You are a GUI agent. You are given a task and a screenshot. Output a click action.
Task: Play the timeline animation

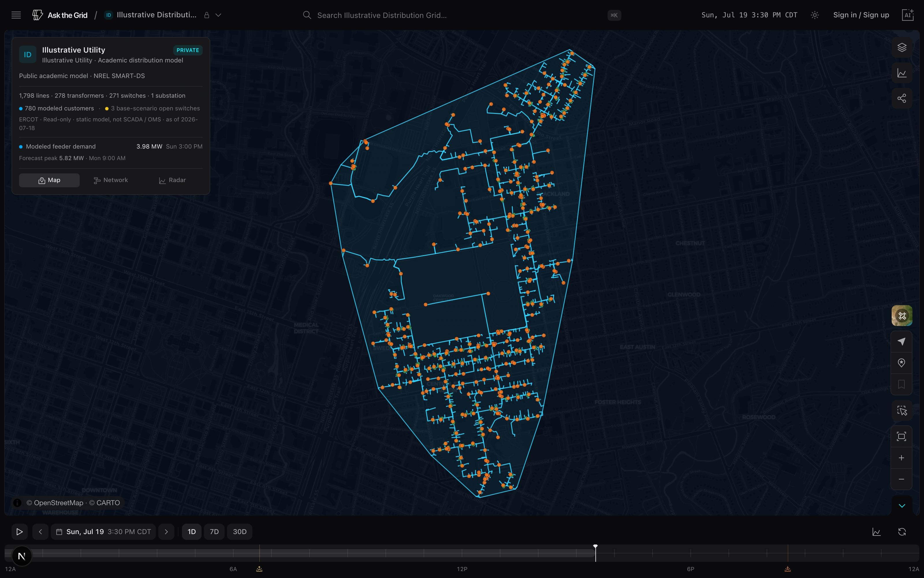pyautogui.click(x=19, y=532)
